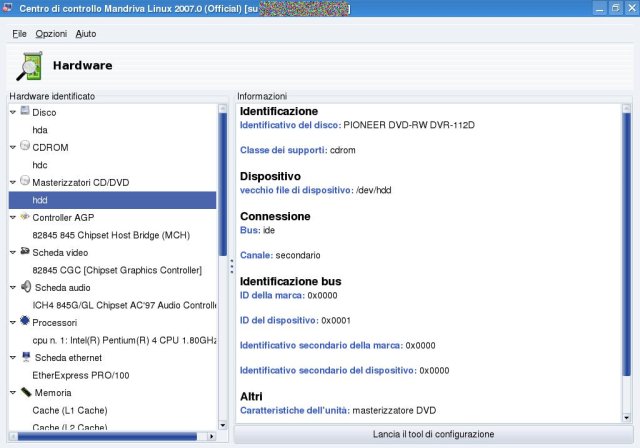Collapse the Processori tree node

click(13, 322)
